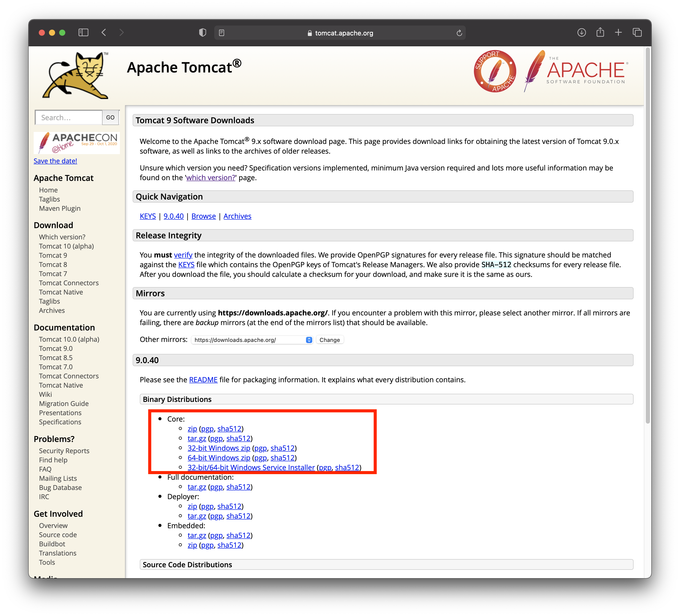Screen dimensions: 680x616
Task: Download Full documentation tar.gz
Action: (197, 487)
